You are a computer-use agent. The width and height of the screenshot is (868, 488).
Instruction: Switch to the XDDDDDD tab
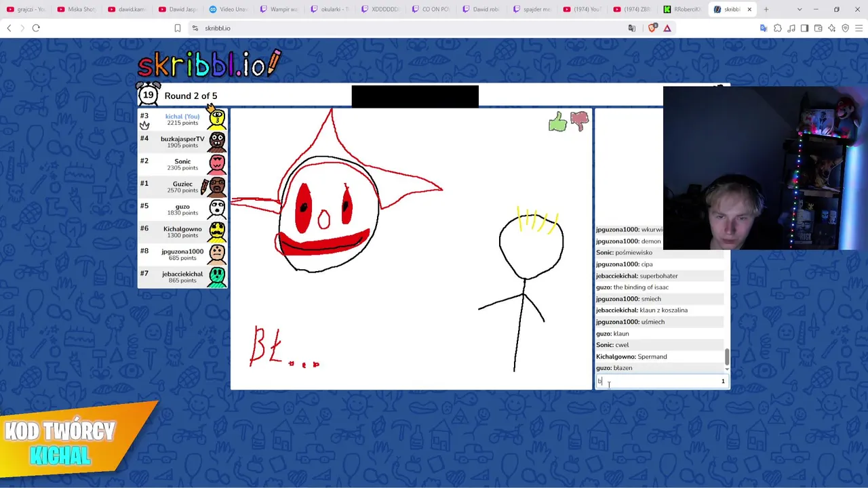tap(381, 9)
